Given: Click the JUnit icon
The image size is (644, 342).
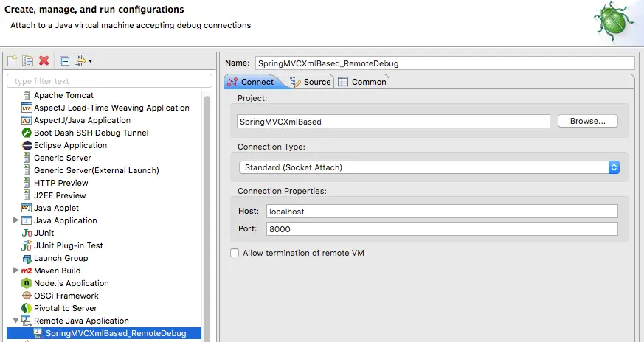Looking at the screenshot, I should pyautogui.click(x=27, y=233).
